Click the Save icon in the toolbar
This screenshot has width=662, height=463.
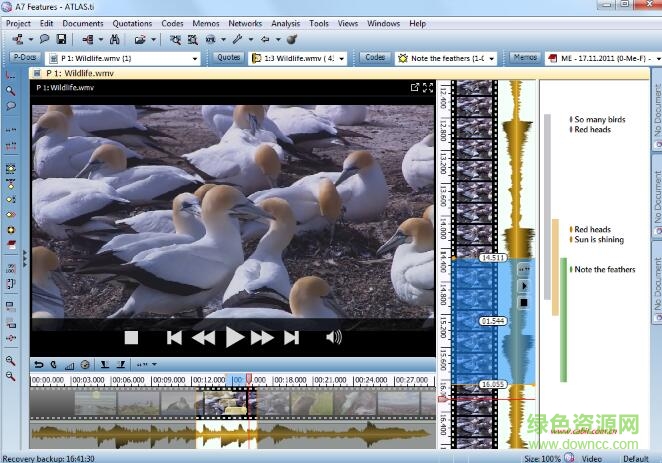[61, 40]
